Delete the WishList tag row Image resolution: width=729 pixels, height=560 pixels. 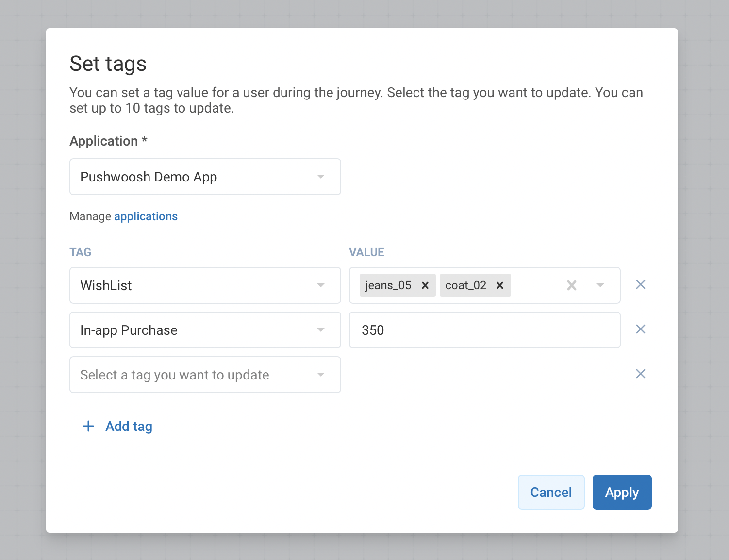(641, 285)
